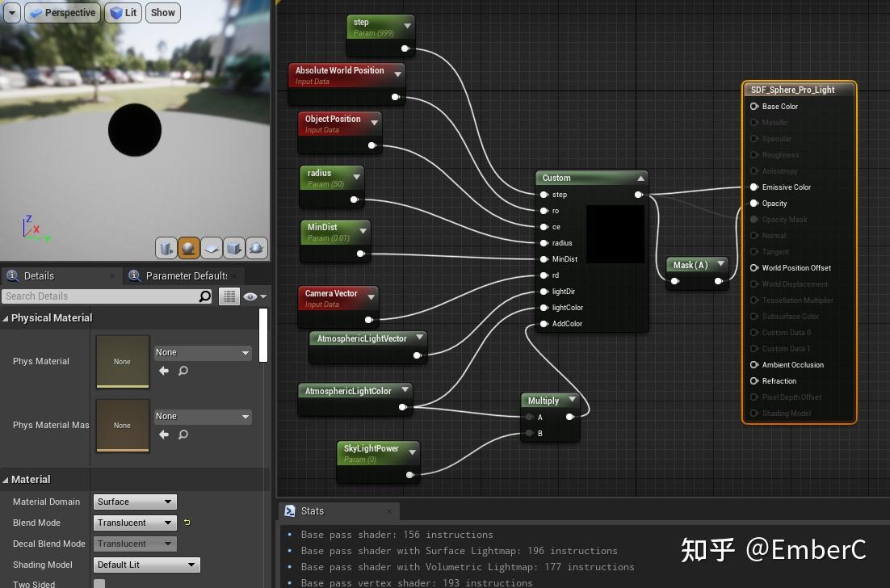
Task: Open the magnifier to browse Phys Material asset
Action: coord(182,370)
